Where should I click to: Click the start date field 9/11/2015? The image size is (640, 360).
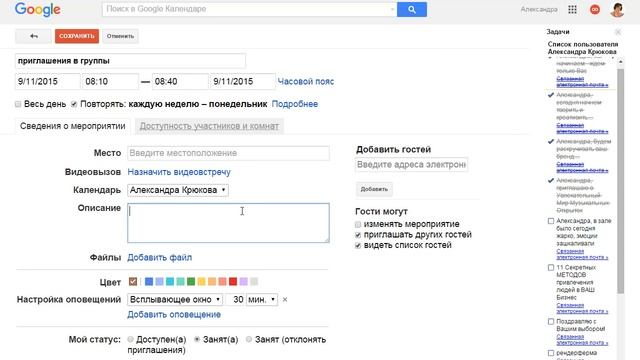pos(47,81)
